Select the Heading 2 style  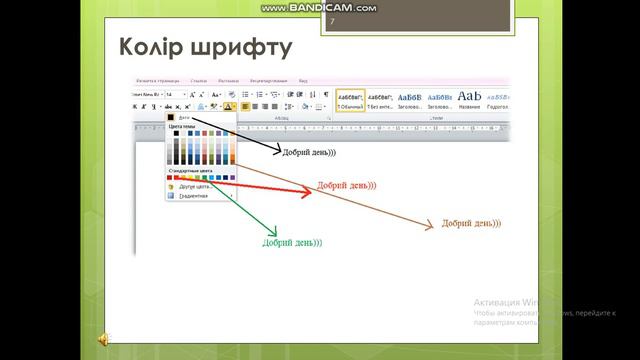click(x=440, y=100)
